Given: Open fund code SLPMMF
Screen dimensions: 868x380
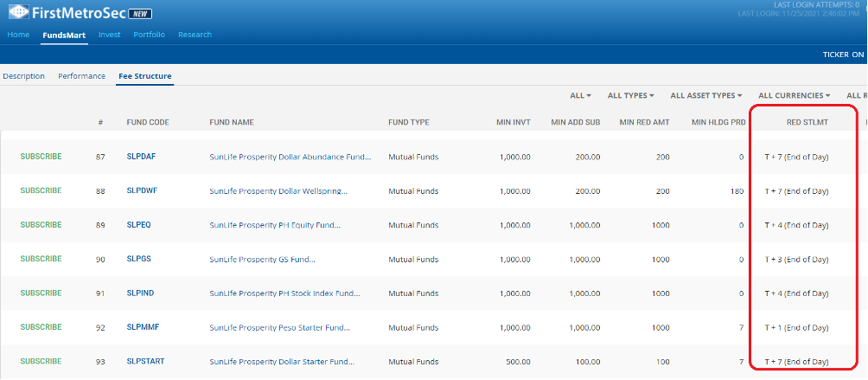Looking at the screenshot, I should tap(143, 327).
